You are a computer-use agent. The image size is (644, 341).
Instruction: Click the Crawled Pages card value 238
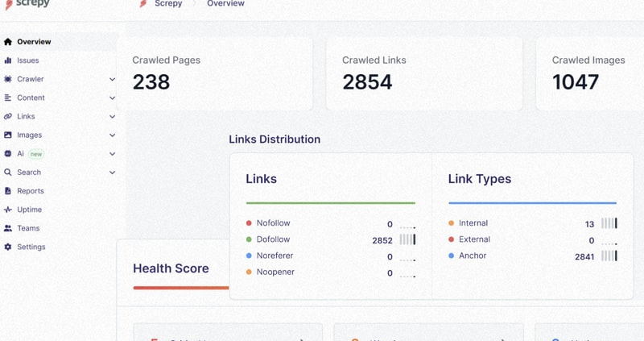tap(151, 82)
